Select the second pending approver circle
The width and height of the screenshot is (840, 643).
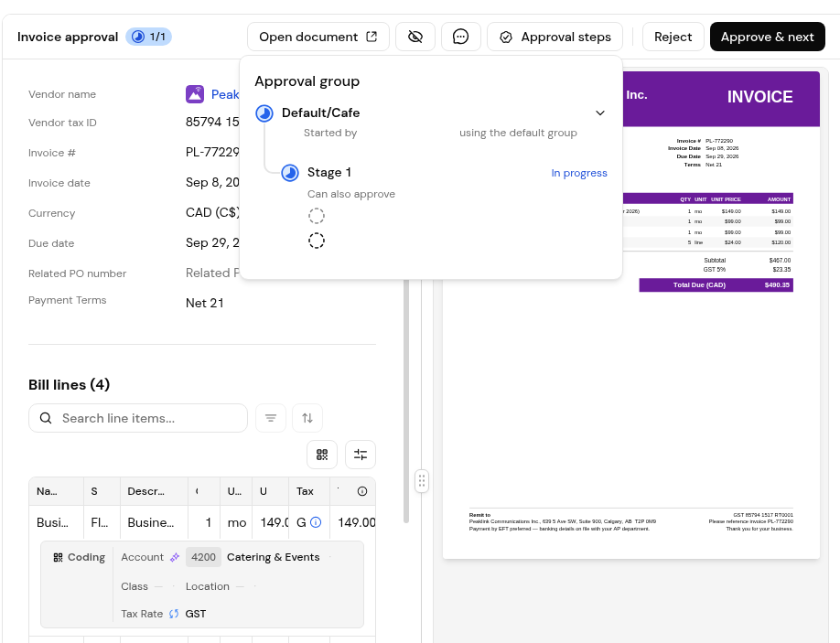317,241
